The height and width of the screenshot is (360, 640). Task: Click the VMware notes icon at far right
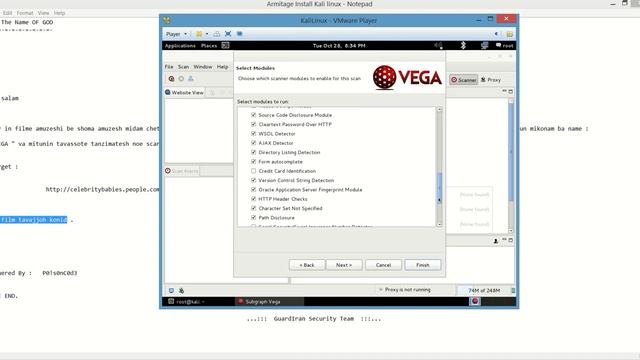pyautogui.click(x=509, y=34)
